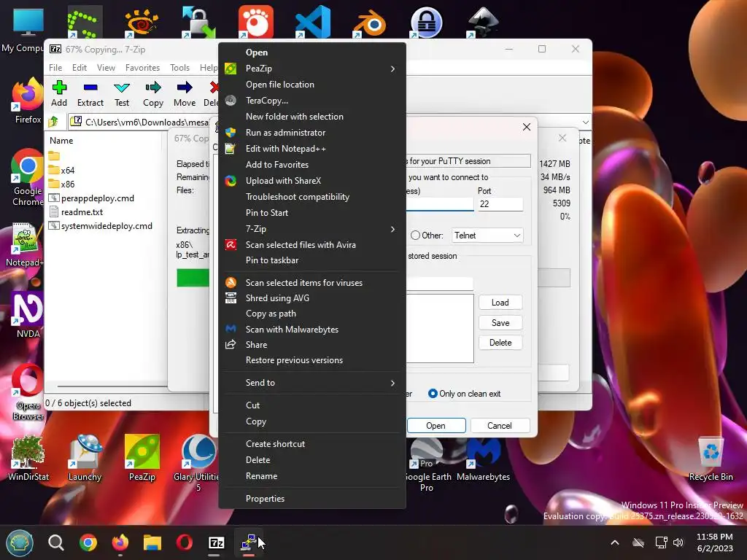Image resolution: width=747 pixels, height=560 pixels.
Task: Select Open file location
Action: coord(312,85)
